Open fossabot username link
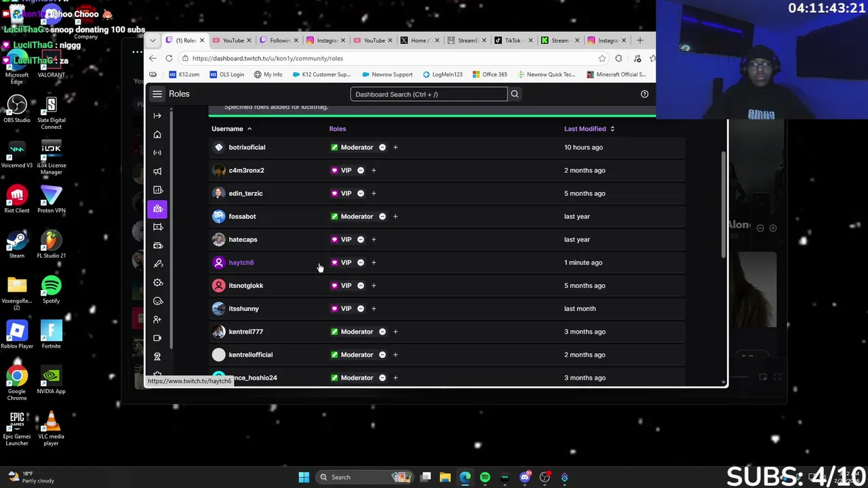868x488 pixels. coord(242,216)
